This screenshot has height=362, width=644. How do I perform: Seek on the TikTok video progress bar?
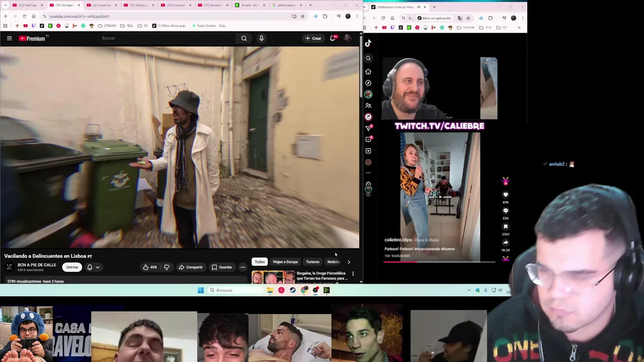point(440,261)
